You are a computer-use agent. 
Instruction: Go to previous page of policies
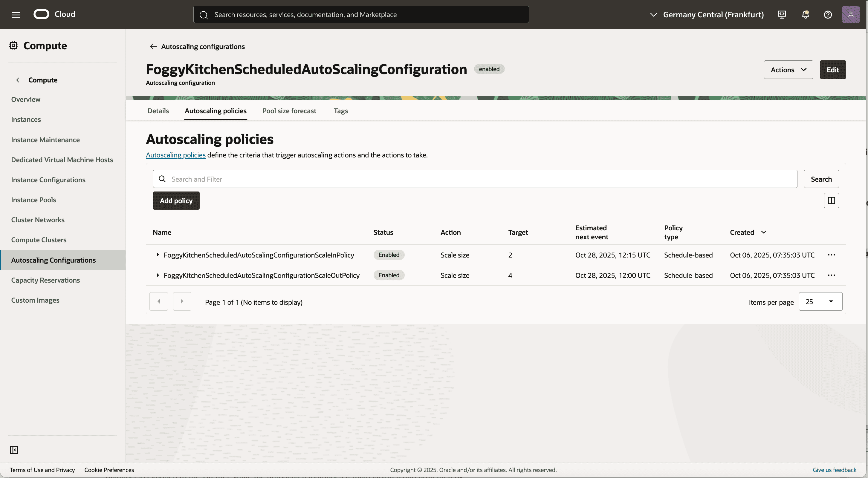pyautogui.click(x=159, y=301)
